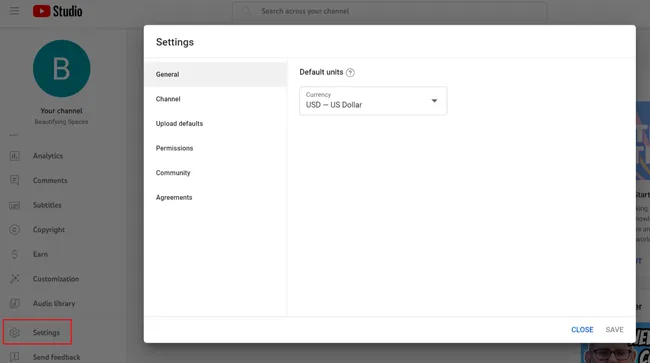This screenshot has width=650, height=363.
Task: Click the Analytics bar-chart icon
Action: (15, 156)
